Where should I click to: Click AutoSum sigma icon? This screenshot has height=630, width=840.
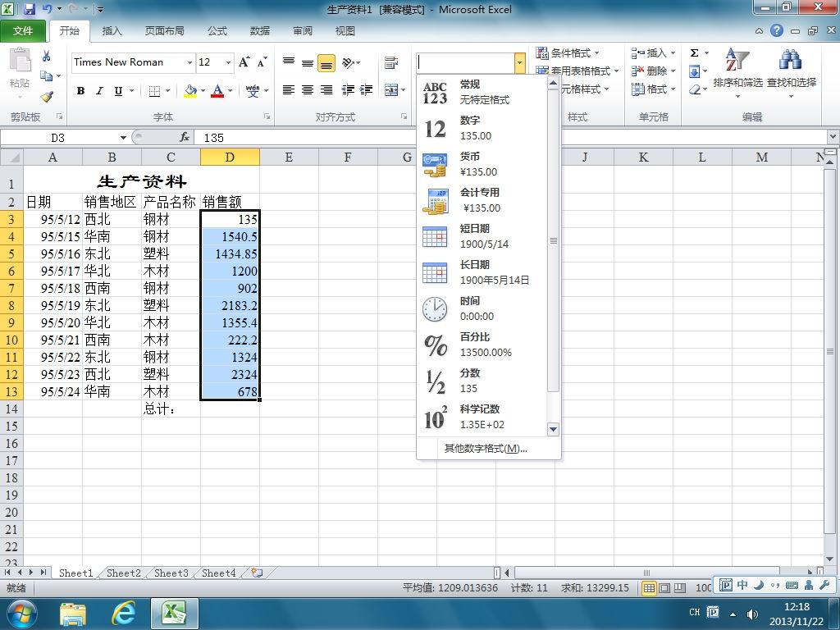[x=694, y=53]
